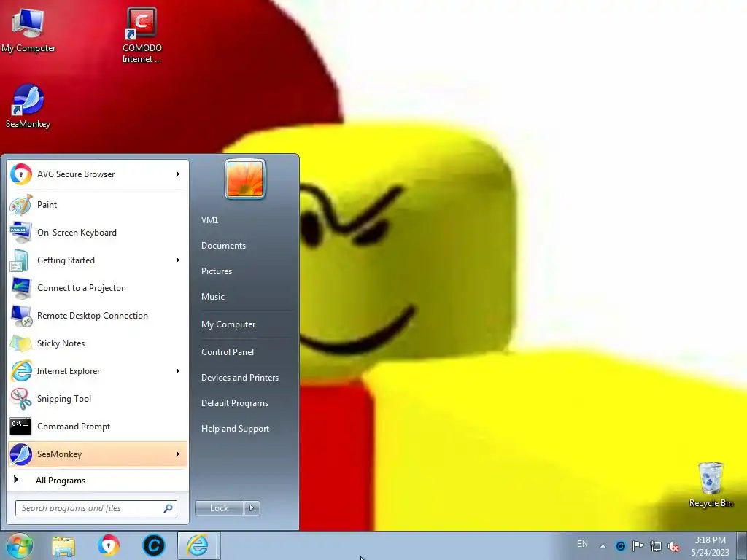The image size is (747, 560).
Task: Open the EN language bar selector
Action: tap(582, 544)
